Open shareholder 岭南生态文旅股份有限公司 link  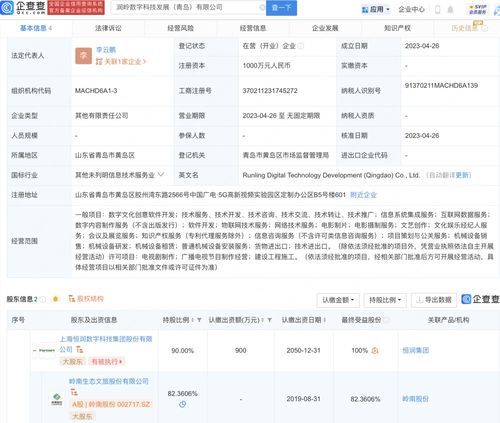(x=109, y=381)
